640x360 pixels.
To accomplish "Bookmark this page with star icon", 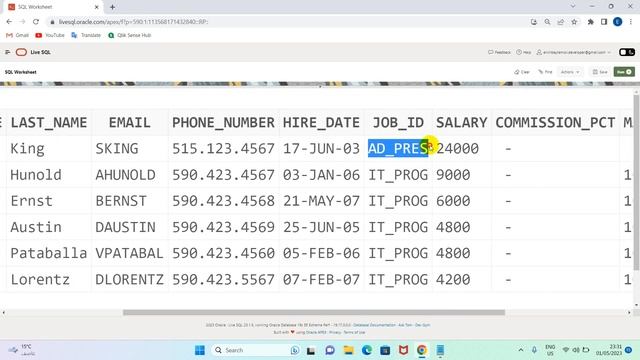I will 574,22.
